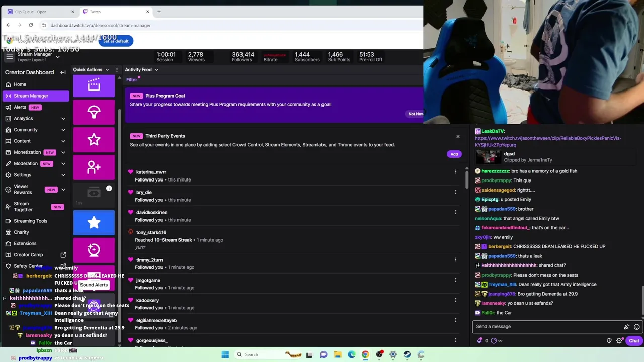Click the circular-arrow sparkle quick action
Viewport: 644px width, 362px height.
tap(94, 250)
